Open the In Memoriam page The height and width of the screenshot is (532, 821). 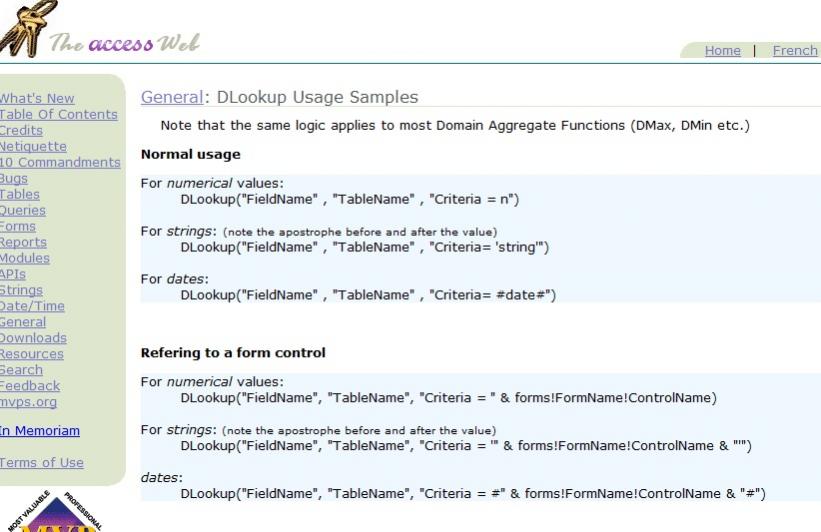pyautogui.click(x=40, y=431)
